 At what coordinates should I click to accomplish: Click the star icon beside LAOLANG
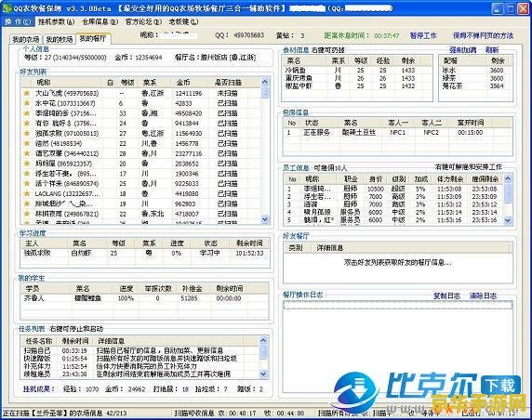point(26,193)
